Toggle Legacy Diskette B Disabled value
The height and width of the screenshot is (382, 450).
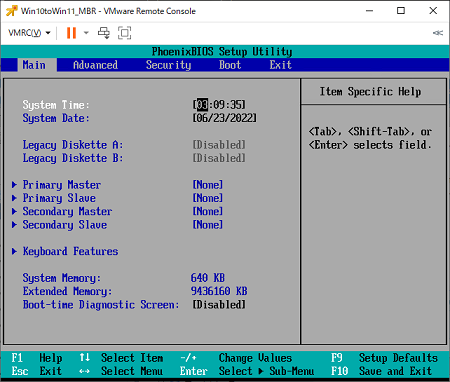tap(219, 158)
